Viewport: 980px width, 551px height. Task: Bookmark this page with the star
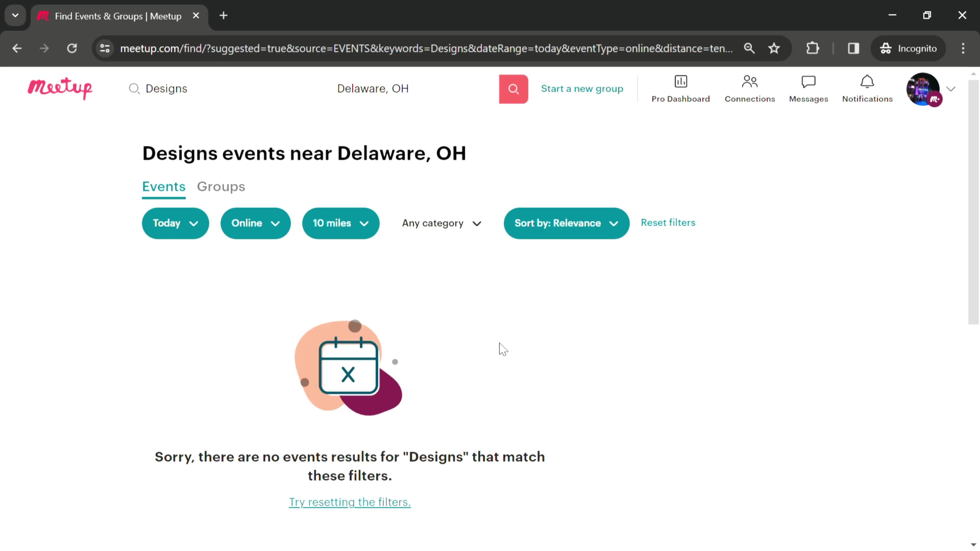pyautogui.click(x=774, y=48)
